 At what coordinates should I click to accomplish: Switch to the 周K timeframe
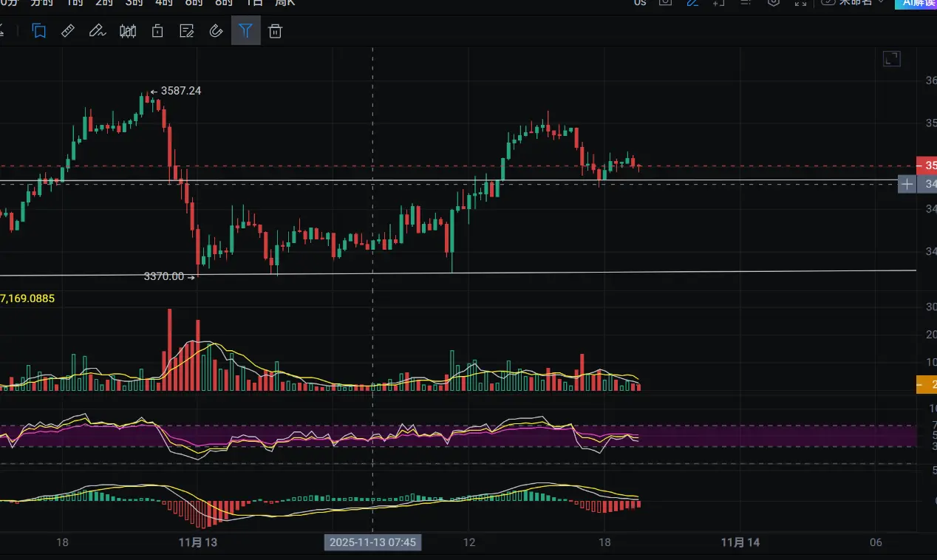(x=285, y=3)
